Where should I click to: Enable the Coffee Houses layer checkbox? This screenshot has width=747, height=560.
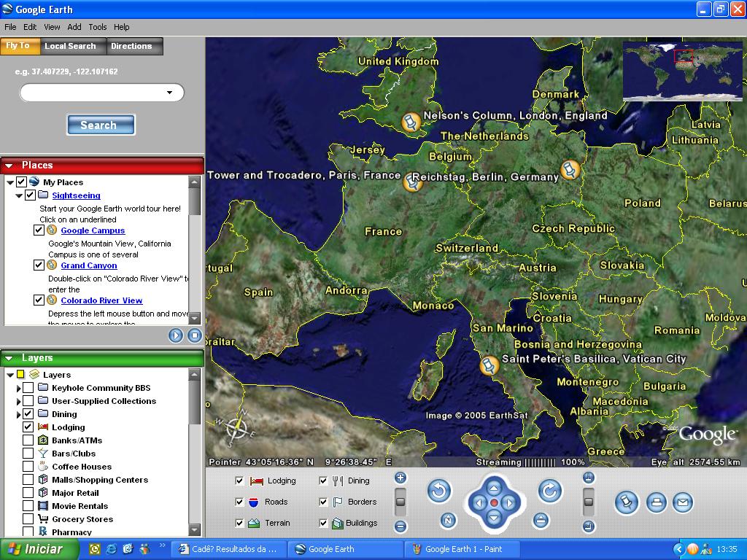click(x=28, y=466)
